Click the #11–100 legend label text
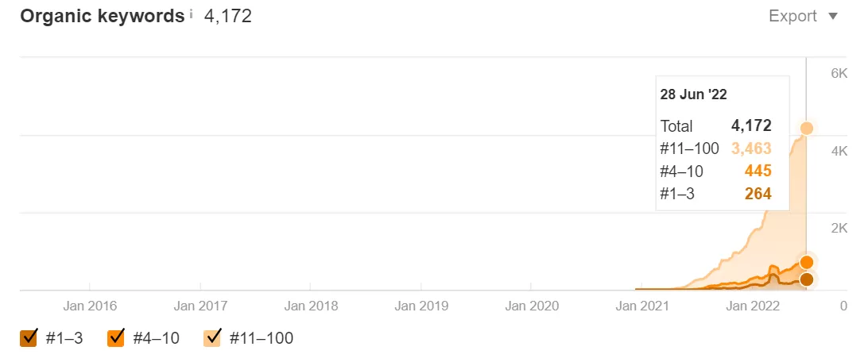 click(x=262, y=337)
